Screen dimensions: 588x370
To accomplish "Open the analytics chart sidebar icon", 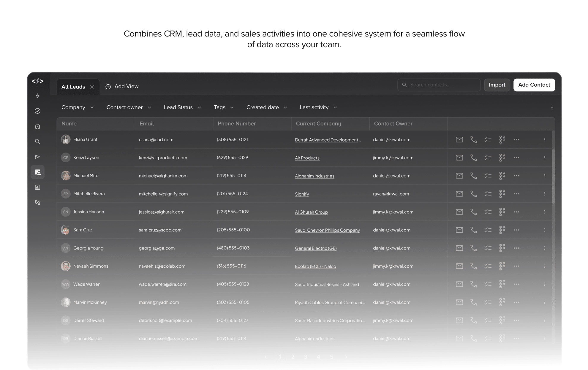I will pyautogui.click(x=37, y=187).
